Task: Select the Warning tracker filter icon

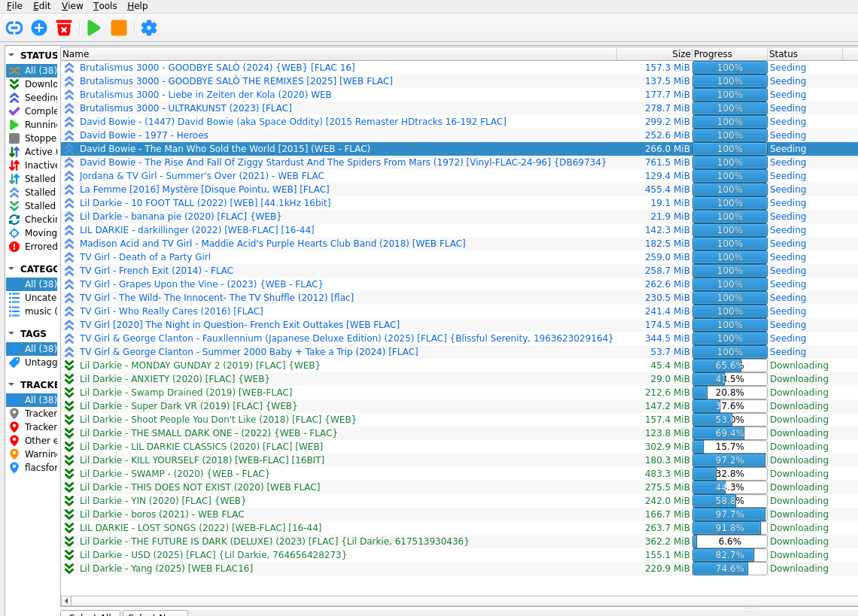Action: point(14,454)
